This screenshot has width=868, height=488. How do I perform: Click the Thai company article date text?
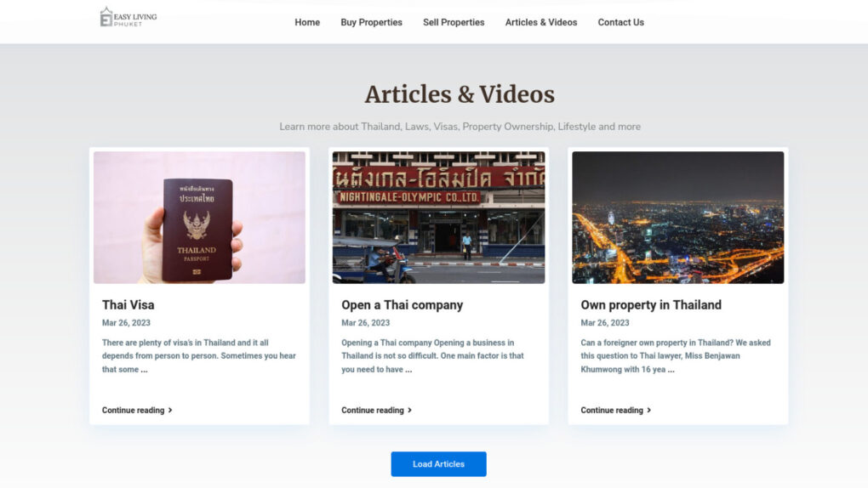click(365, 322)
